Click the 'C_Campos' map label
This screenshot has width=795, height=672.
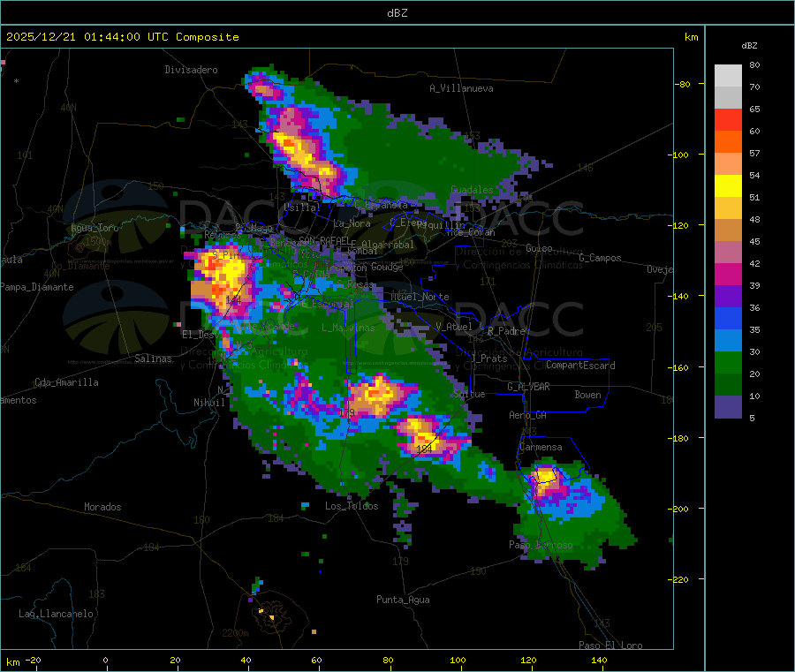[x=601, y=258]
